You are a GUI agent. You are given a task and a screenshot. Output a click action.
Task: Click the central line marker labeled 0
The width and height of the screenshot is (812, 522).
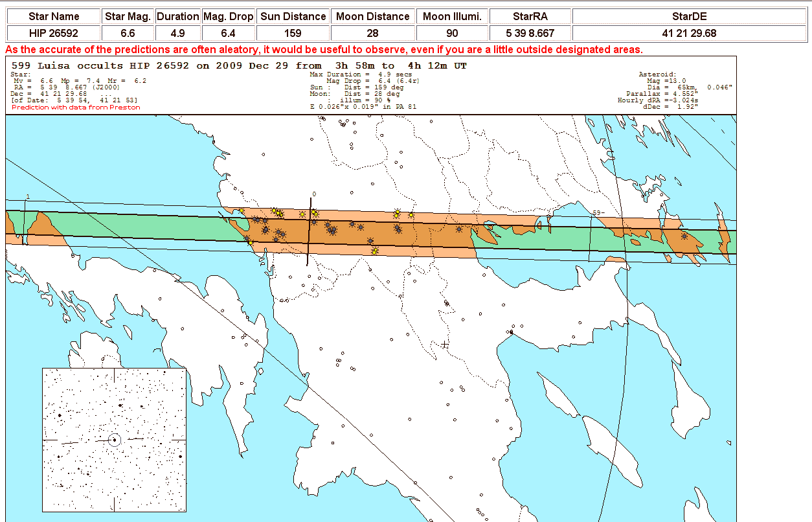[314, 194]
